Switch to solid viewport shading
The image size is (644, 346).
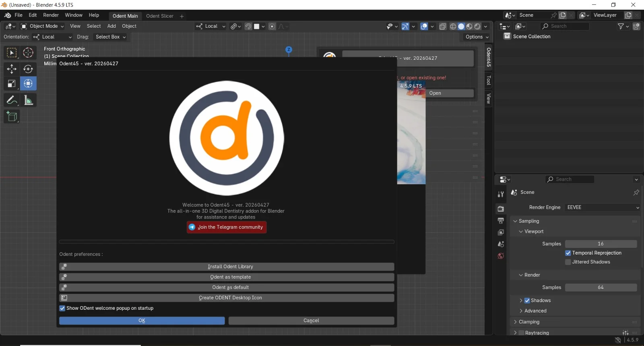[461, 27]
